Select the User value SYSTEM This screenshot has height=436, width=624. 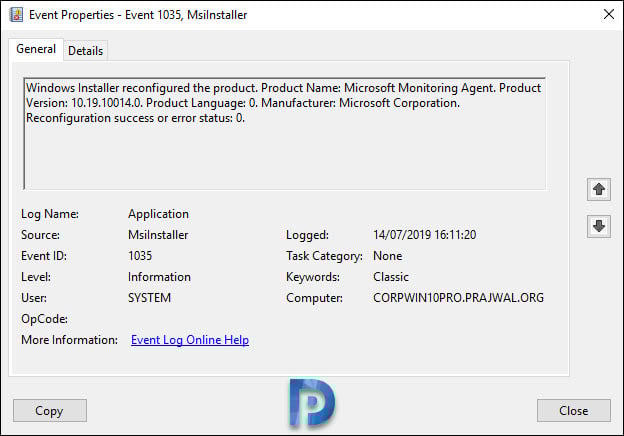(x=149, y=298)
